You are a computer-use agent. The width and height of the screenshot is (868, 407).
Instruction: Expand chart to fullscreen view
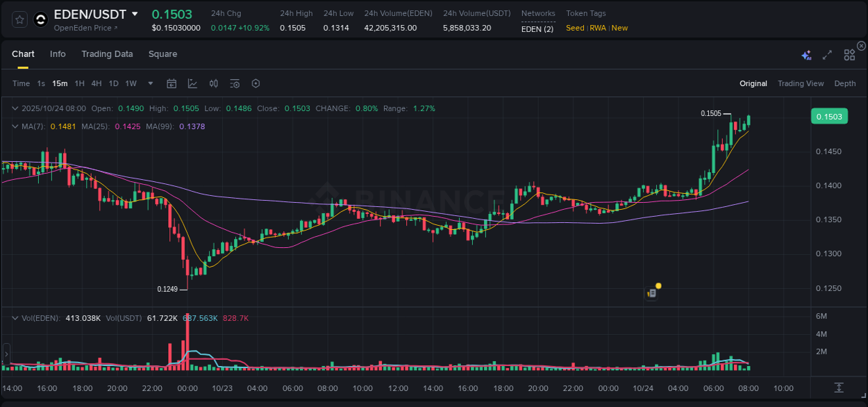(827, 53)
